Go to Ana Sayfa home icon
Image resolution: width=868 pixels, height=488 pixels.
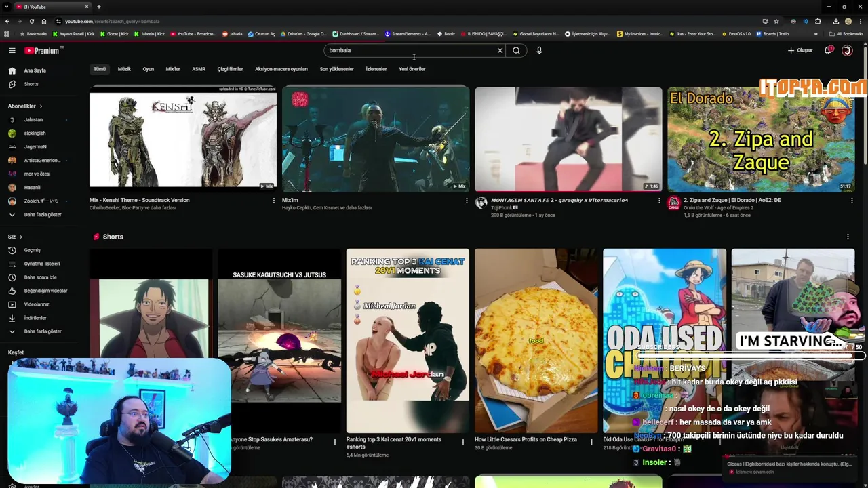pyautogui.click(x=12, y=70)
